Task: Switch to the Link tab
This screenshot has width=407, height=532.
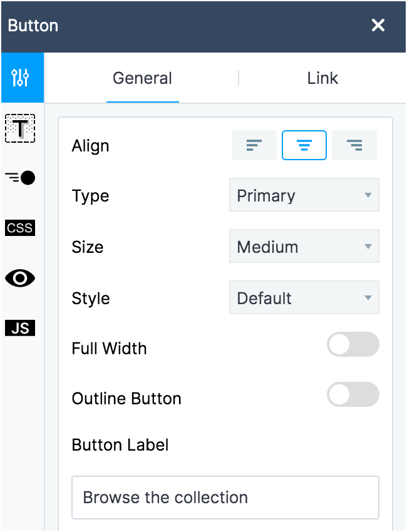Action: click(322, 78)
